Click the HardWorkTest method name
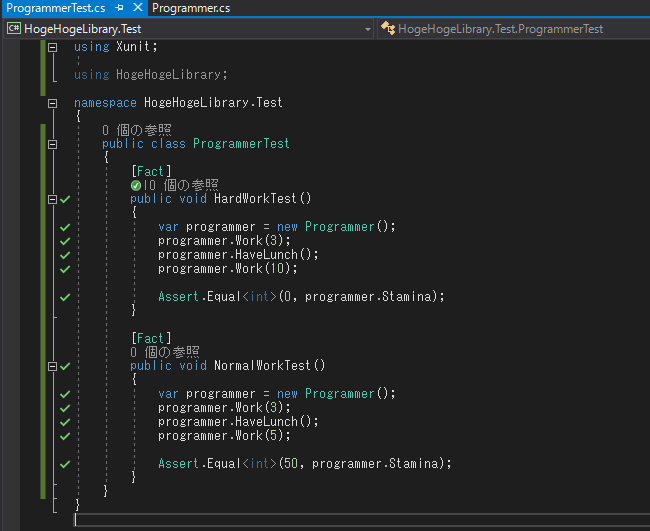 [x=255, y=199]
